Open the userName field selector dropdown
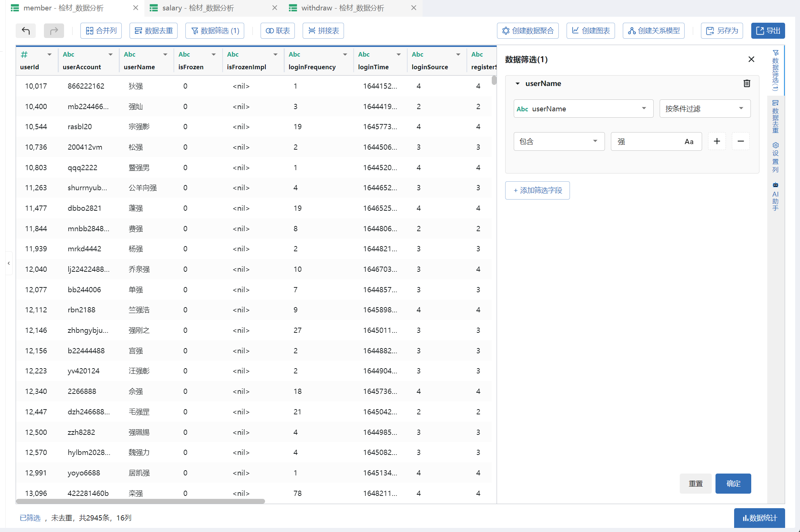 (x=583, y=109)
